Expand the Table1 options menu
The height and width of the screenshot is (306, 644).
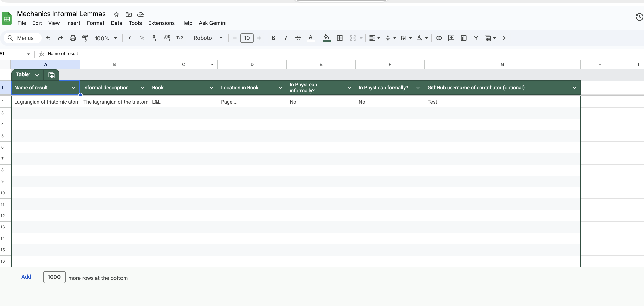[x=37, y=75]
